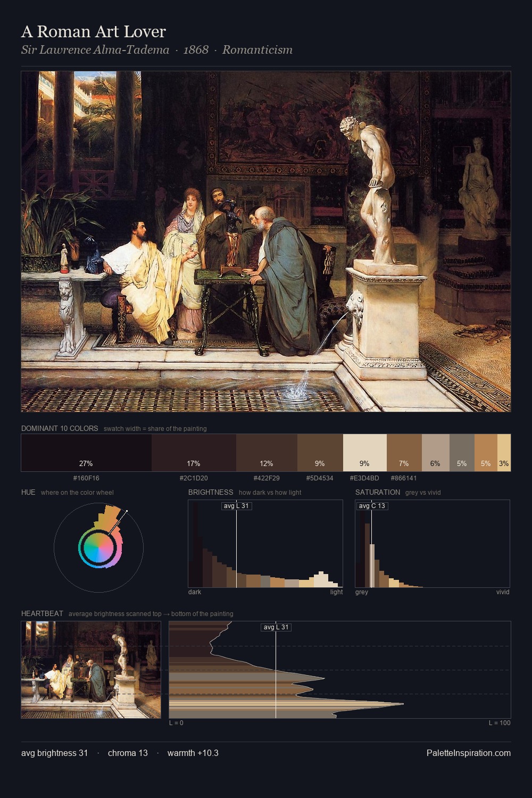Select the grey 5% color swatch
The image size is (532, 798).
click(462, 453)
